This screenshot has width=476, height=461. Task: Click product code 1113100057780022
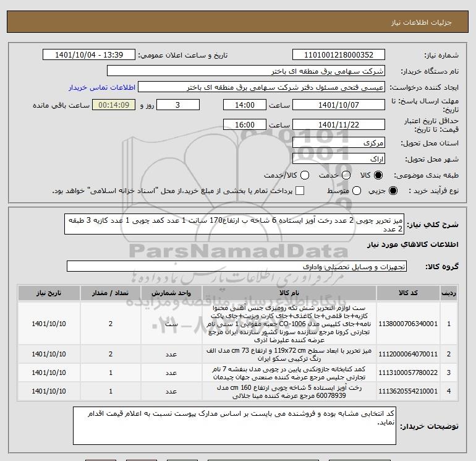coord(408,373)
